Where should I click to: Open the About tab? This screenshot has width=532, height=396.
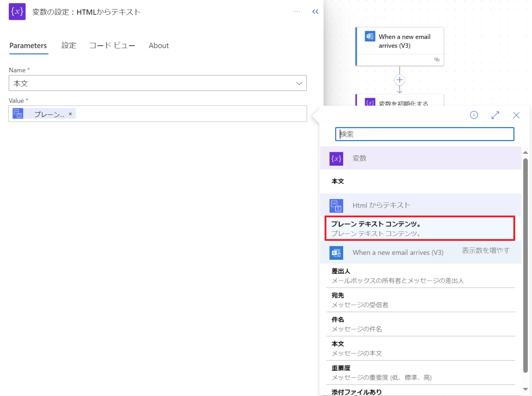[158, 45]
